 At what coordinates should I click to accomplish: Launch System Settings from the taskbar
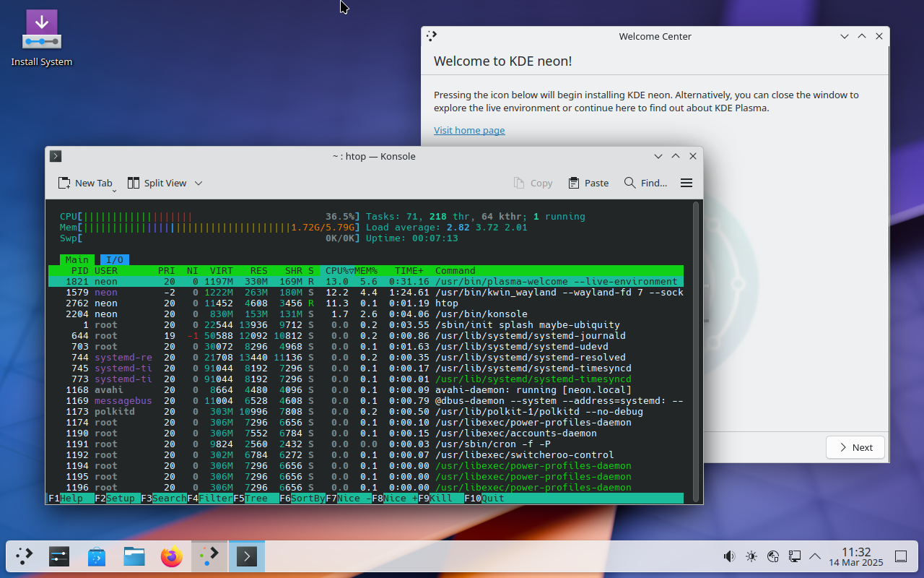point(59,556)
